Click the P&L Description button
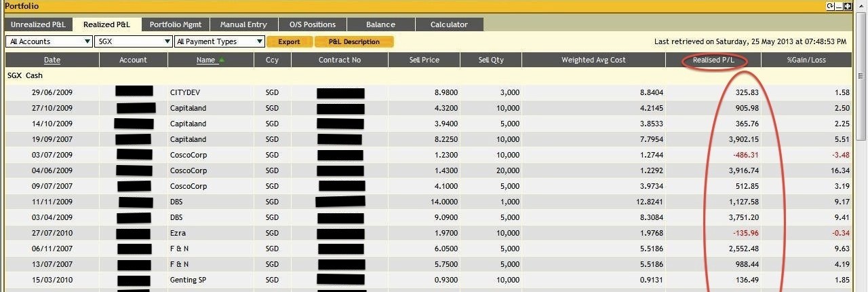868x292 pixels. 354,41
